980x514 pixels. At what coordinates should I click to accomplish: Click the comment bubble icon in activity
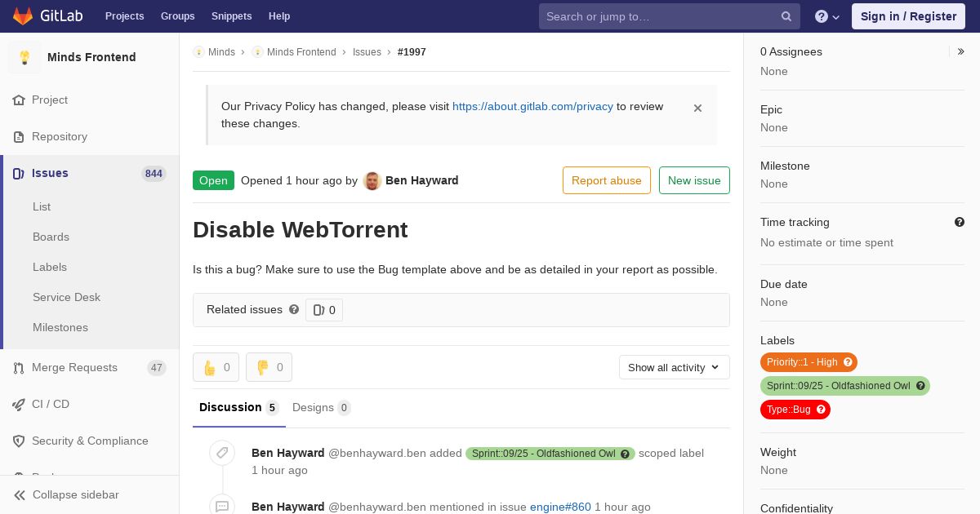(x=222, y=507)
